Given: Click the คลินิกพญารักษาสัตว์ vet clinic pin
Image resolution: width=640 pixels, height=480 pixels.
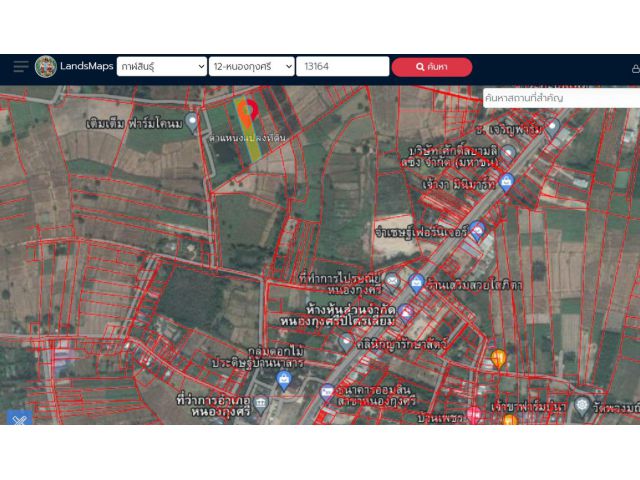Looking at the screenshot, I should 347,342.
